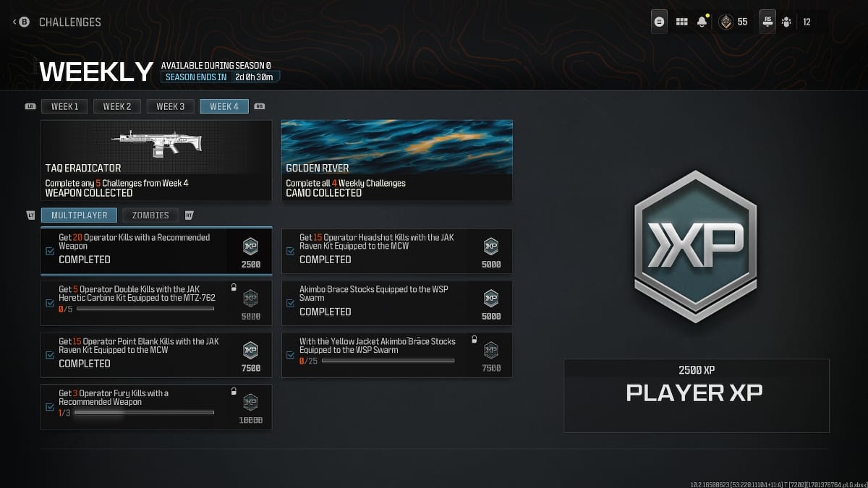Click the Fury Kills progress bar

click(x=145, y=413)
